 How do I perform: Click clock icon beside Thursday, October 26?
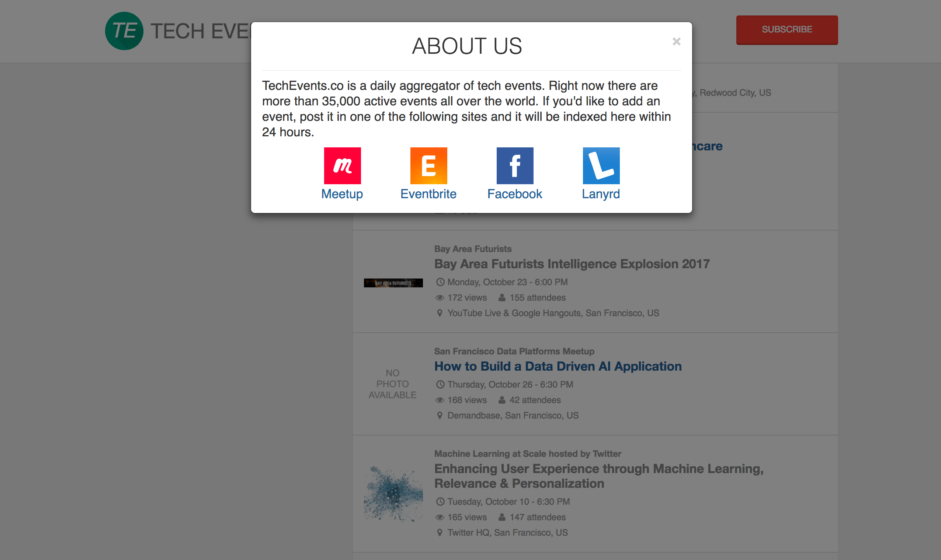tap(440, 384)
